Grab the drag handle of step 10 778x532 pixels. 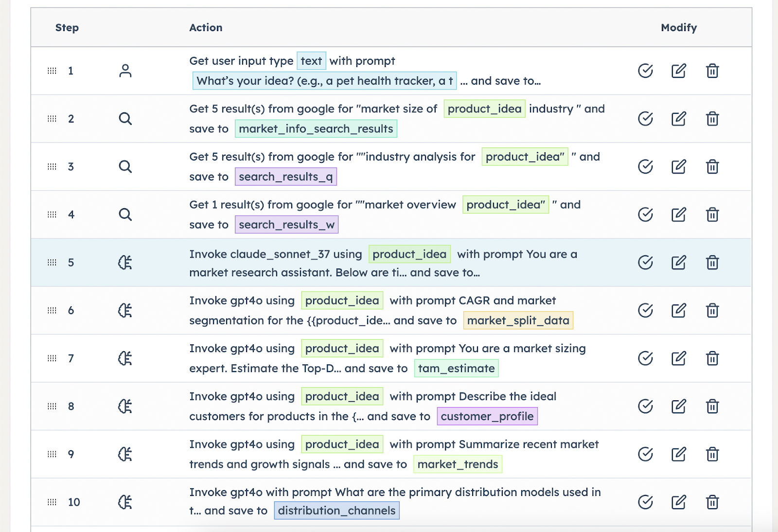click(x=52, y=502)
